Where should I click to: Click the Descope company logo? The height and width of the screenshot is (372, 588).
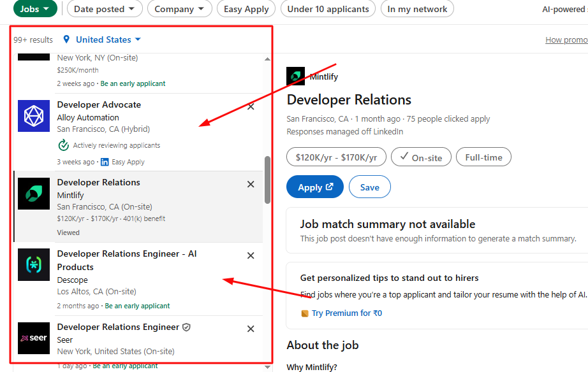point(34,264)
